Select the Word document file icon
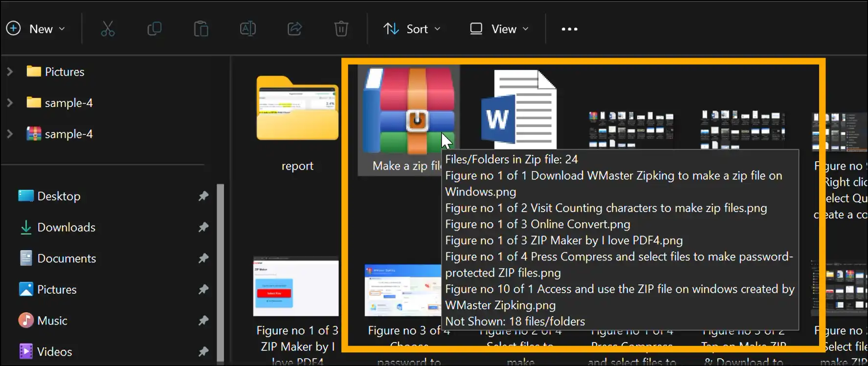 click(519, 109)
